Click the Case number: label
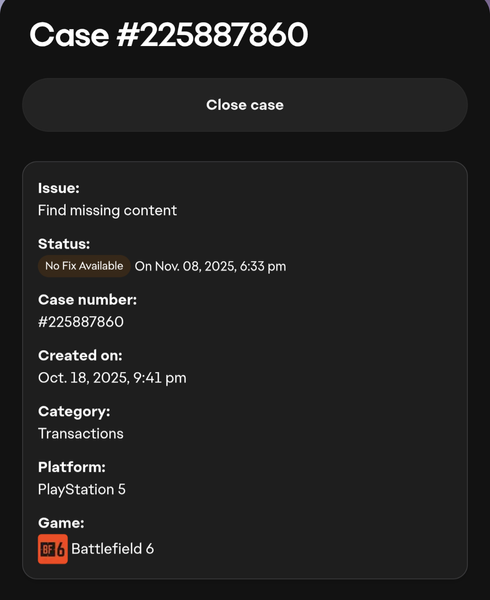Viewport: 490px width, 600px height. point(87,300)
